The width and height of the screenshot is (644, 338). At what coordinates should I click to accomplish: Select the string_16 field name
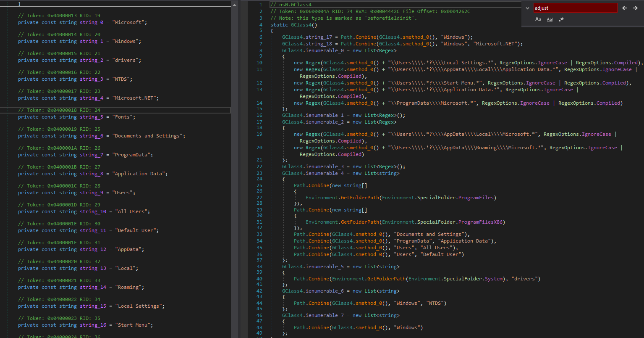93,325
